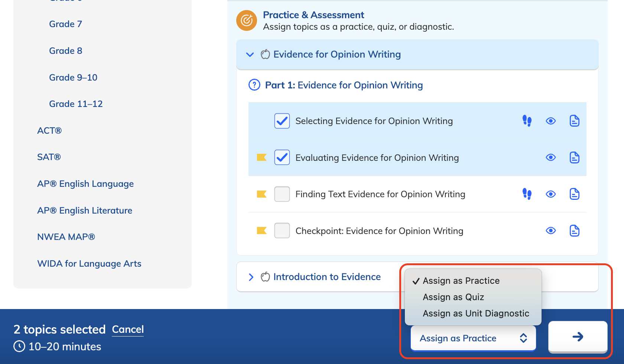Click the arrow button to continue assignment
Image resolution: width=624 pixels, height=364 pixels.
pos(578,337)
